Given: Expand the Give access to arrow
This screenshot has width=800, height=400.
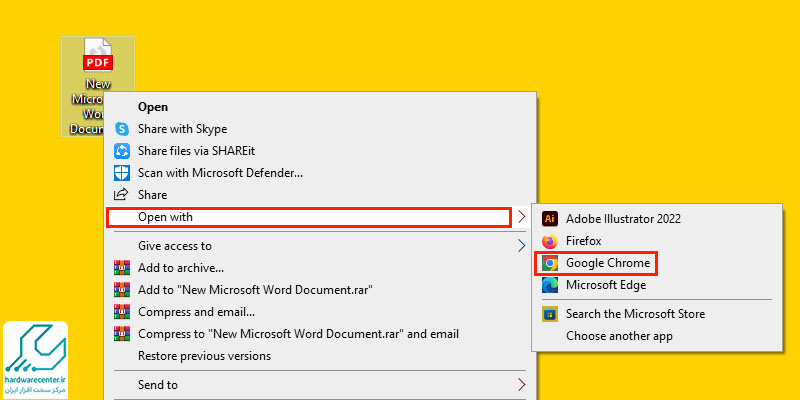Looking at the screenshot, I should [521, 246].
